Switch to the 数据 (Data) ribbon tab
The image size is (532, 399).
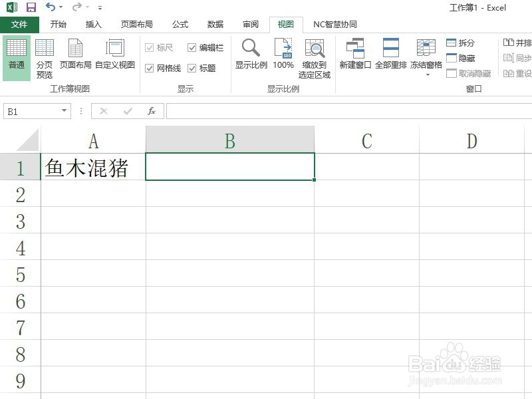[215, 24]
